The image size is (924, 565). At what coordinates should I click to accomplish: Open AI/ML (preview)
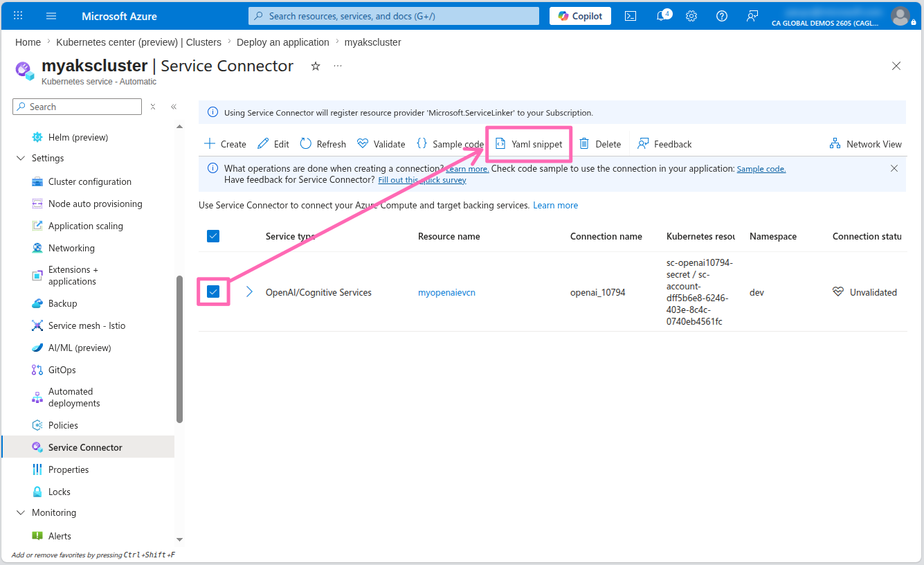(x=80, y=348)
